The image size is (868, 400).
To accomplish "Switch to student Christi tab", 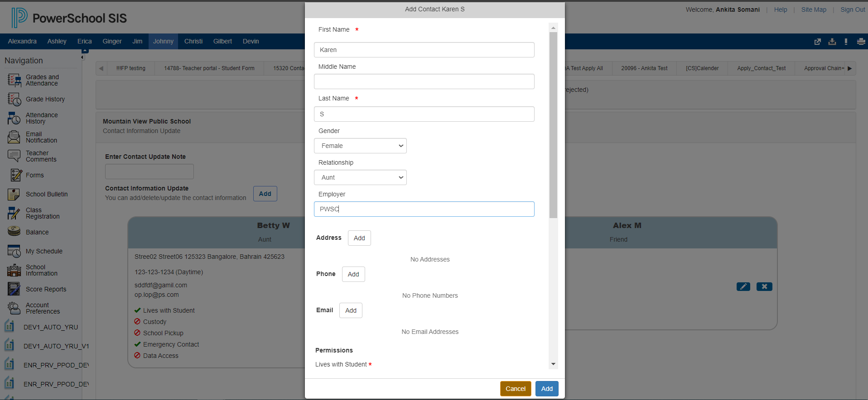I will tap(193, 41).
